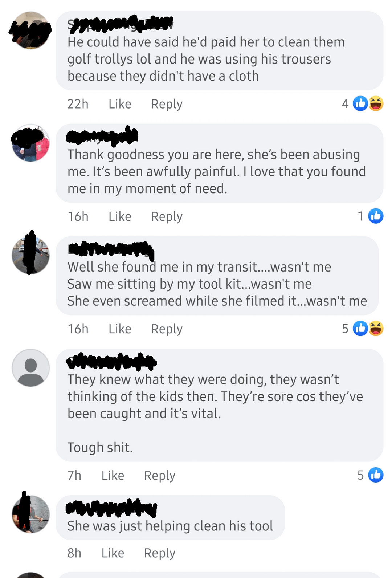
Task: Click the thumbs-up icon on 'wasn't me' comment
Action: (x=360, y=329)
